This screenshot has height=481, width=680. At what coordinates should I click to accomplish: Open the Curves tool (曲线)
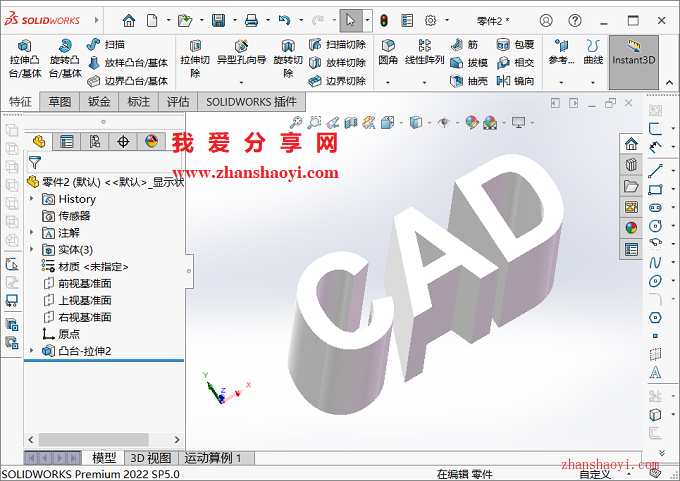click(593, 52)
